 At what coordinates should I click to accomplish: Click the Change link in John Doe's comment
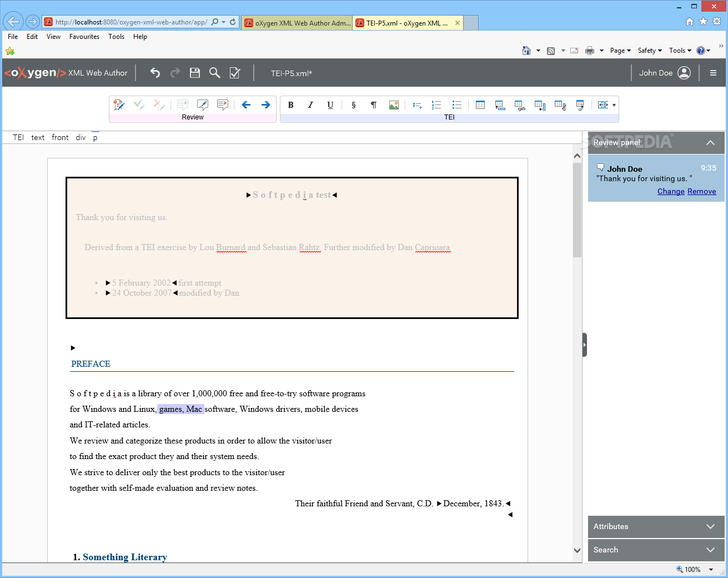coord(671,191)
